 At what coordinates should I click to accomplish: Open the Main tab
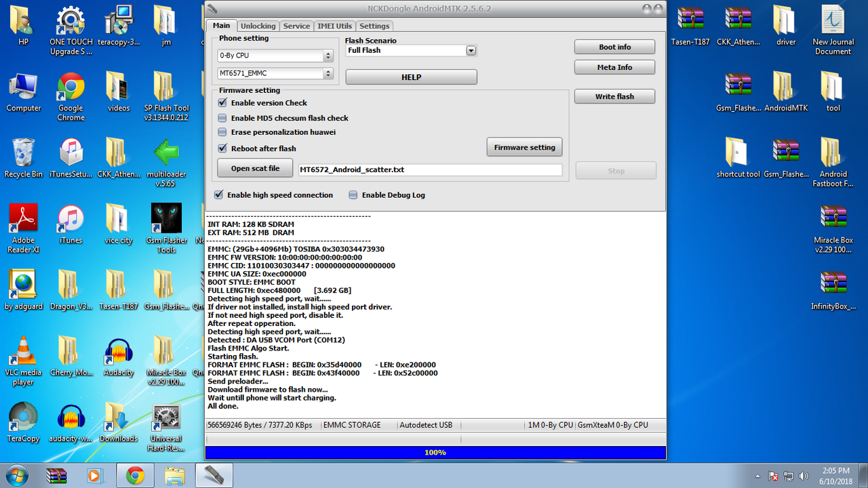point(221,26)
